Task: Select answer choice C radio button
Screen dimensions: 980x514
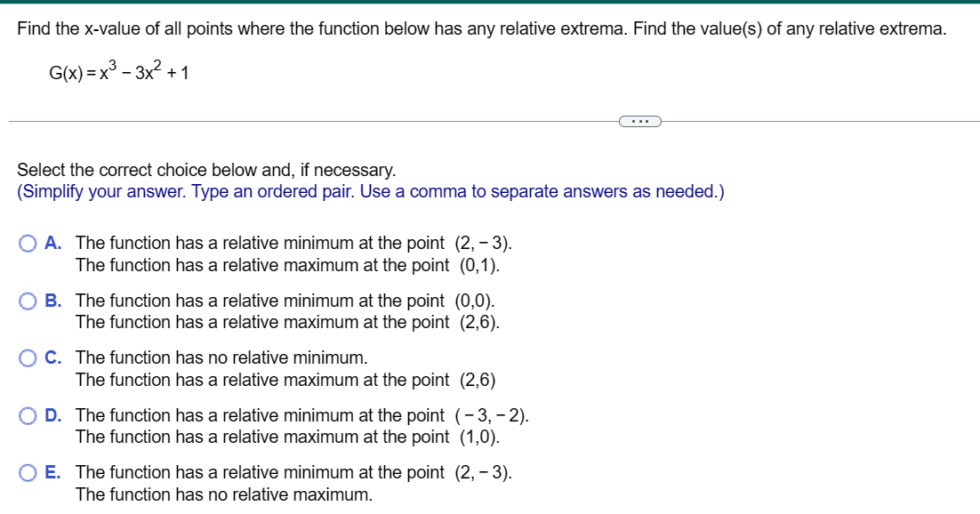Action: (26, 357)
